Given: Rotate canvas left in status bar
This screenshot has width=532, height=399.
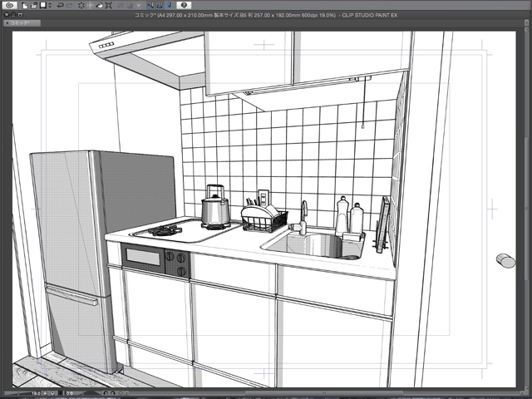Looking at the screenshot, I should click(x=106, y=393).
